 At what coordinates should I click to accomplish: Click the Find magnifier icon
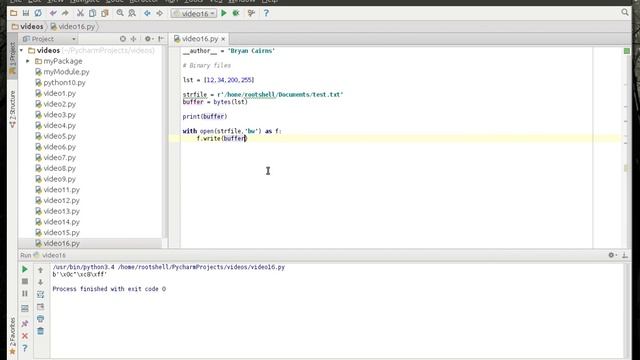[120, 13]
